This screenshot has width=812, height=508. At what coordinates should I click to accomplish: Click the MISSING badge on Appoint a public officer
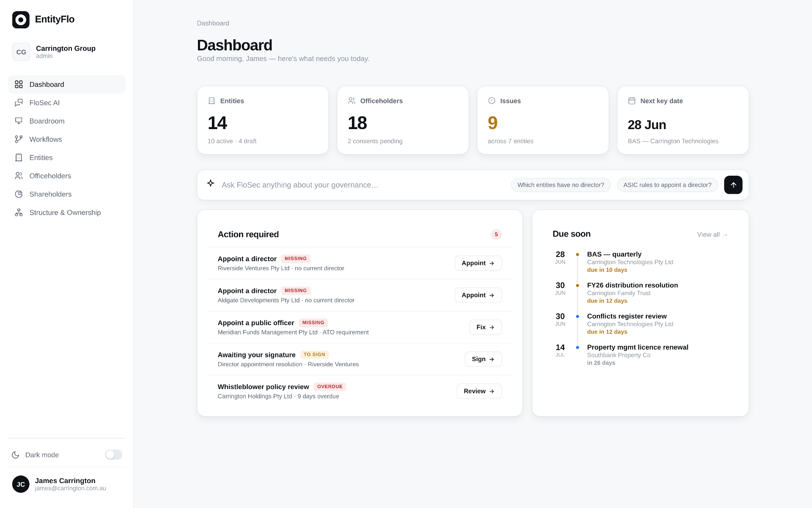pos(313,323)
